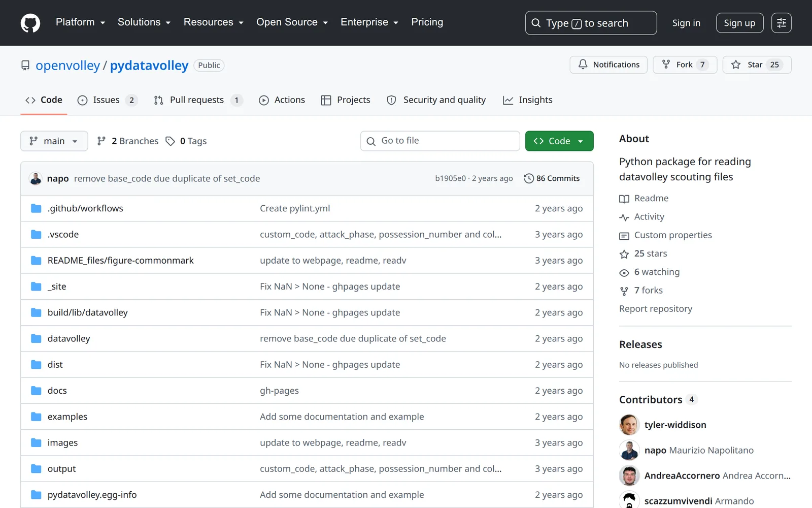The height and width of the screenshot is (508, 812).
Task: Open the 'gh-pages' commit message for docs
Action: coord(279,391)
